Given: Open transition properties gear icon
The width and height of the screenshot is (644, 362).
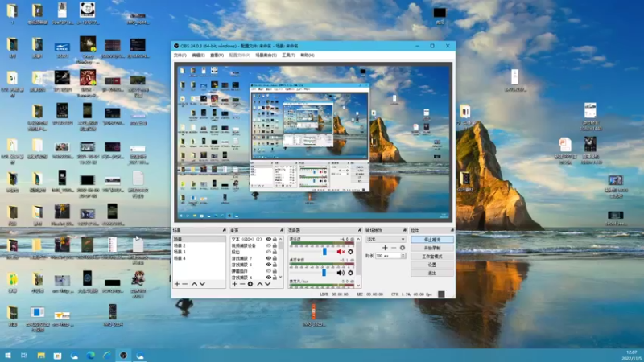Looking at the screenshot, I should 402,248.
